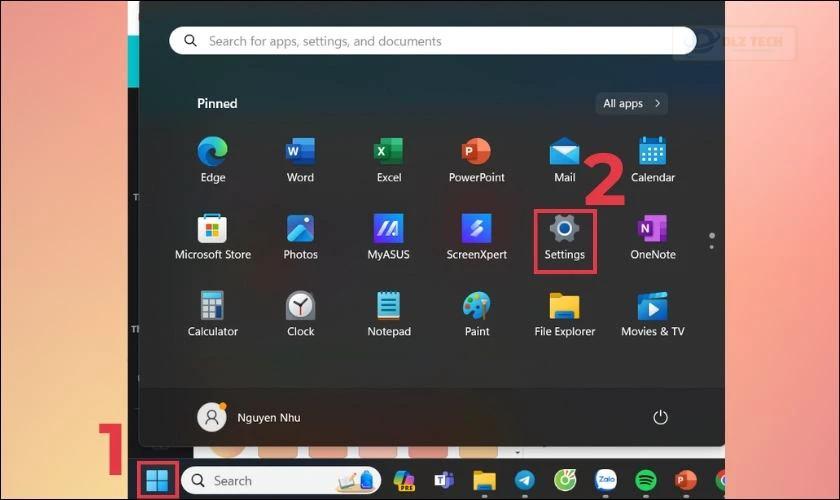Screen dimensions: 840x500
Task: Launch OneNote
Action: (652, 237)
